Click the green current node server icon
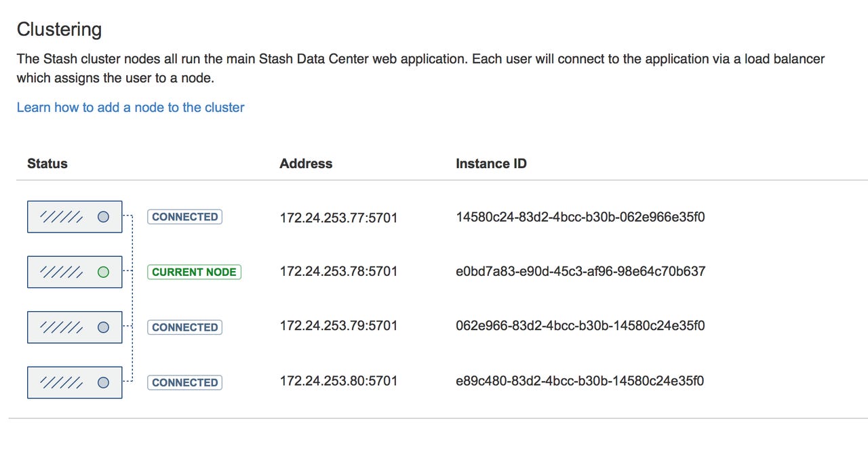The image size is (868, 465). coord(75,272)
